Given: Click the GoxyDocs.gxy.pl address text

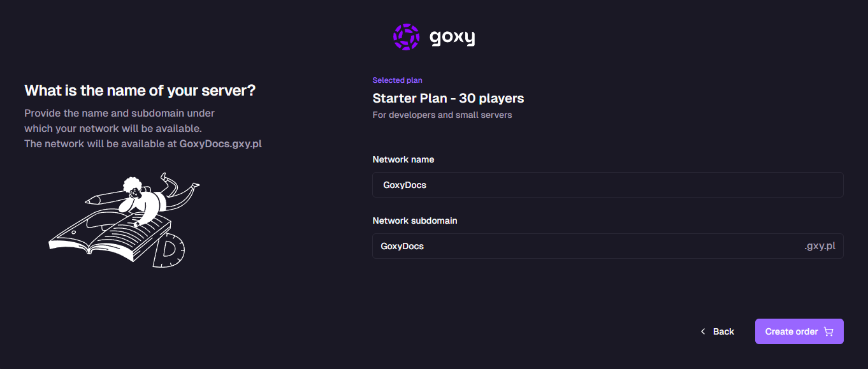Looking at the screenshot, I should point(221,143).
